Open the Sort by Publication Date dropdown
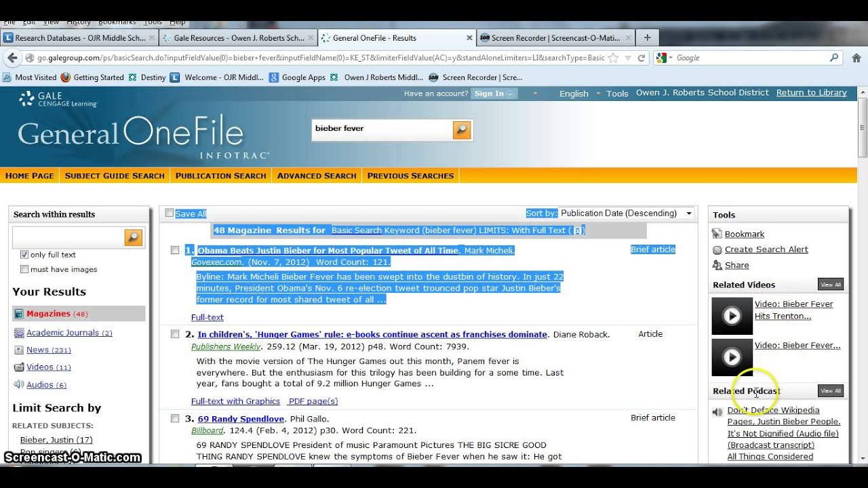 pyautogui.click(x=626, y=213)
